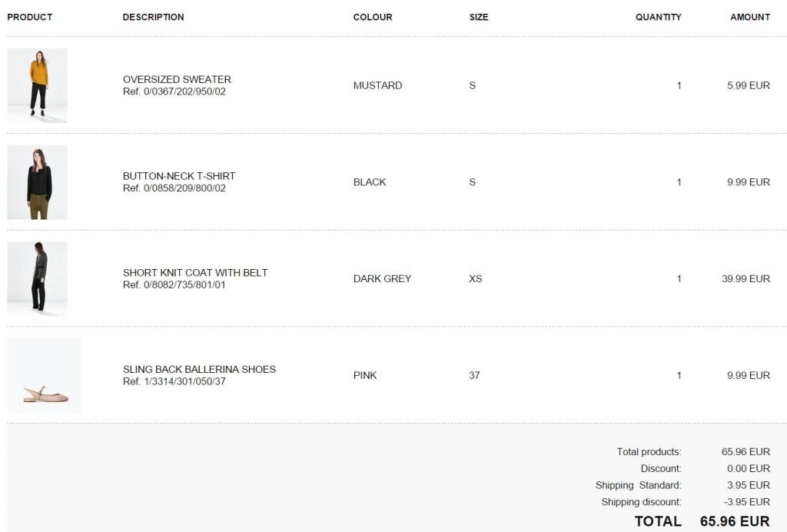Click the 39.99 EUR coat amount
Viewport: 787px width, 532px height.
pyautogui.click(x=745, y=278)
